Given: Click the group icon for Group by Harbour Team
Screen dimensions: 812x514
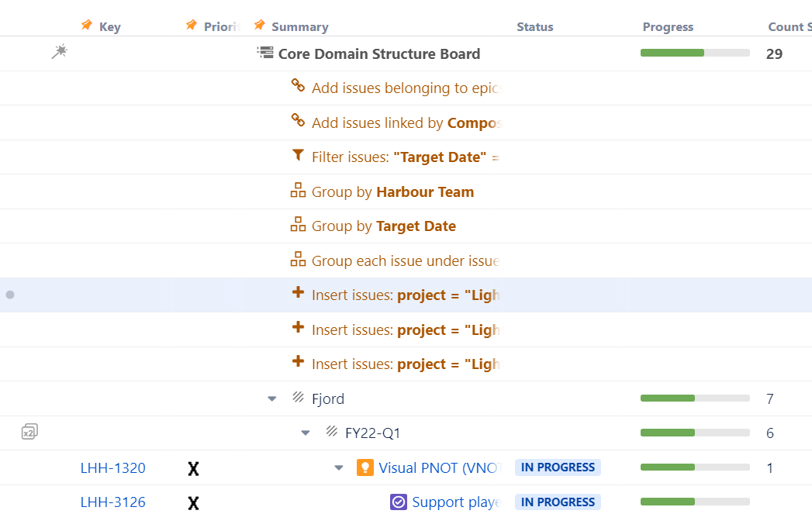Looking at the screenshot, I should click(x=298, y=190).
